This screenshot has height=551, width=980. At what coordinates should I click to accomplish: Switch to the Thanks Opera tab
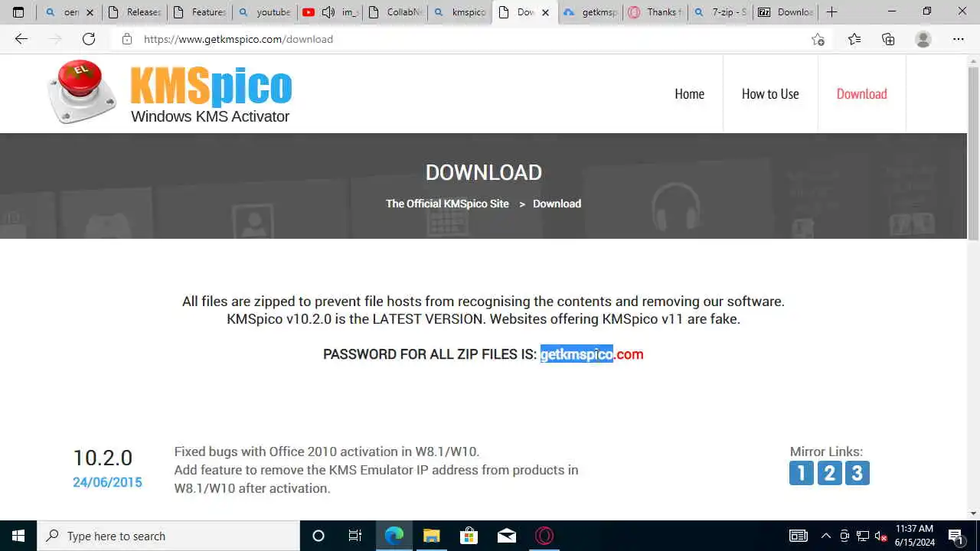(x=655, y=12)
